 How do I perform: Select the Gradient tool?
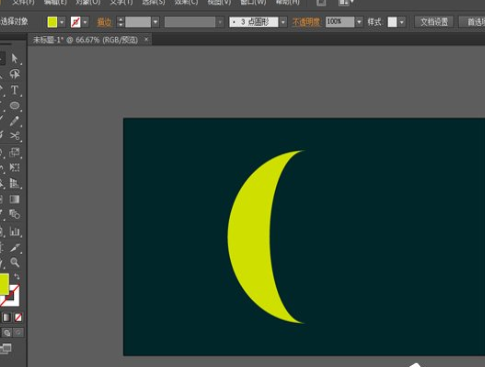point(14,199)
